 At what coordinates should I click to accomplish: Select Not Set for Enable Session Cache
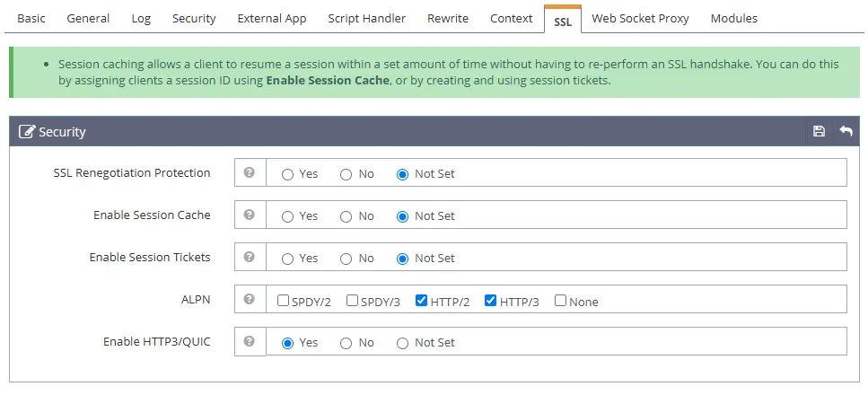tap(402, 216)
